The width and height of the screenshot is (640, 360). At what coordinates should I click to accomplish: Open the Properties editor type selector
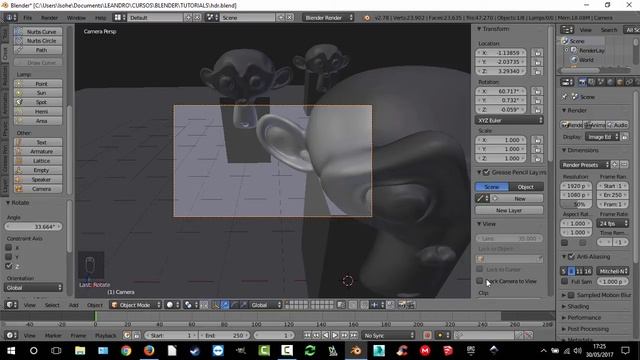pos(567,82)
